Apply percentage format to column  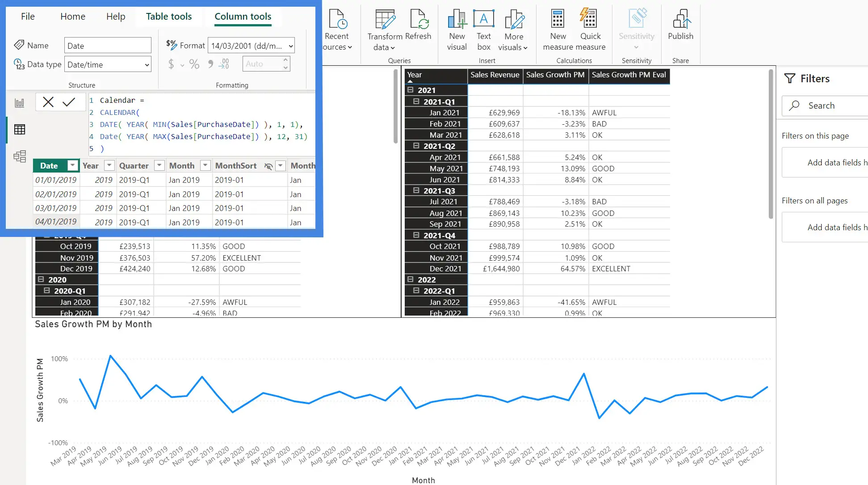coord(194,64)
